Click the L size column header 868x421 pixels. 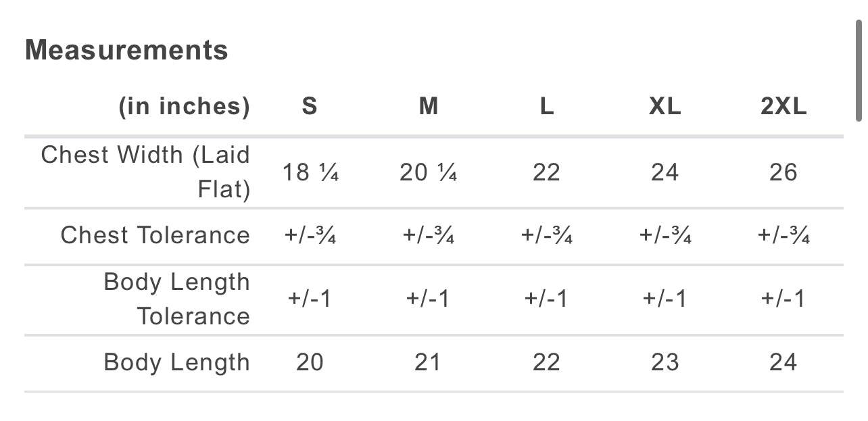pos(546,107)
